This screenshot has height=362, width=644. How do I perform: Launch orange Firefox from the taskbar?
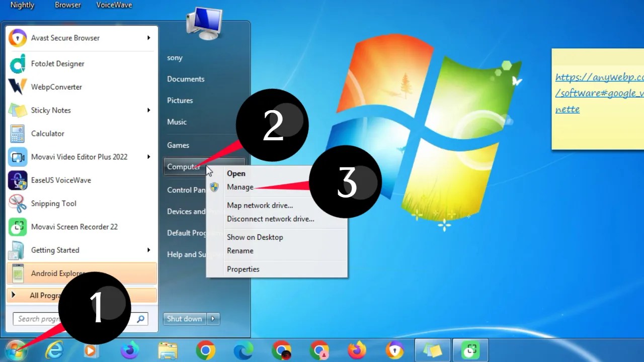tap(357, 350)
